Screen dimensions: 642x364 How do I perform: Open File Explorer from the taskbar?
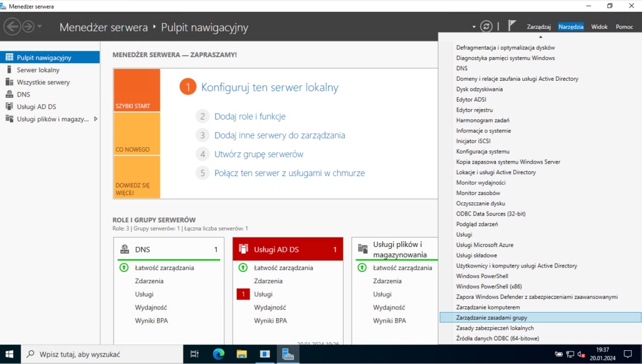click(x=241, y=354)
